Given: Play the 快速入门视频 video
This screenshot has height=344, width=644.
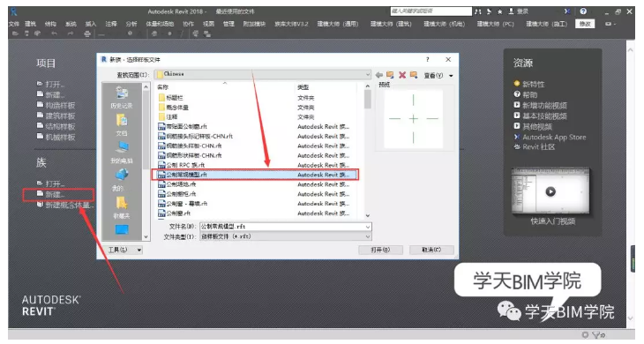Looking at the screenshot, I should click(550, 191).
